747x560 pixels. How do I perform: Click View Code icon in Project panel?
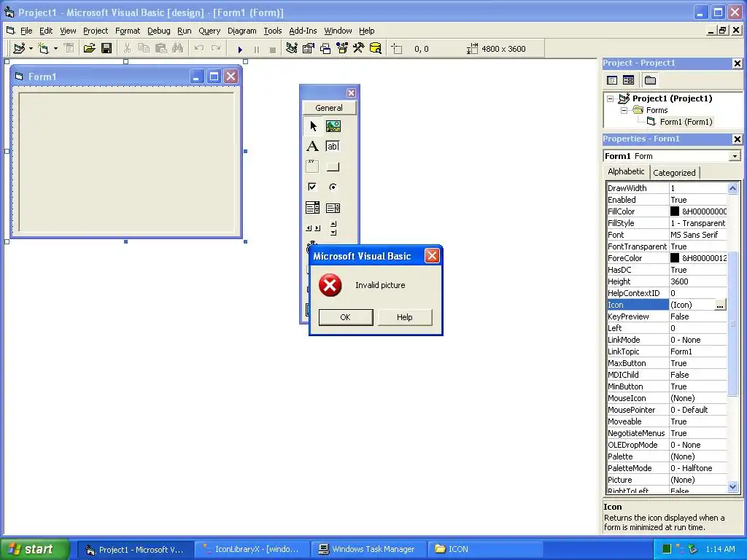pyautogui.click(x=612, y=80)
